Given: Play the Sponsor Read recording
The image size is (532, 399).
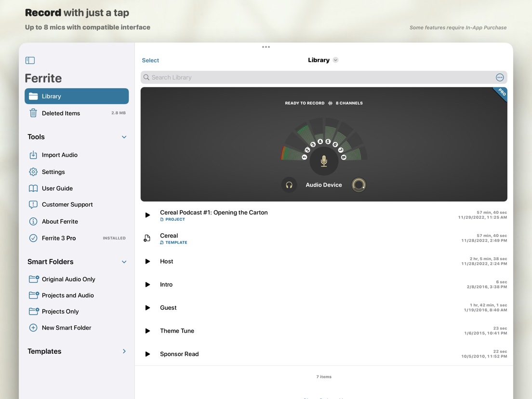Looking at the screenshot, I should coord(147,354).
